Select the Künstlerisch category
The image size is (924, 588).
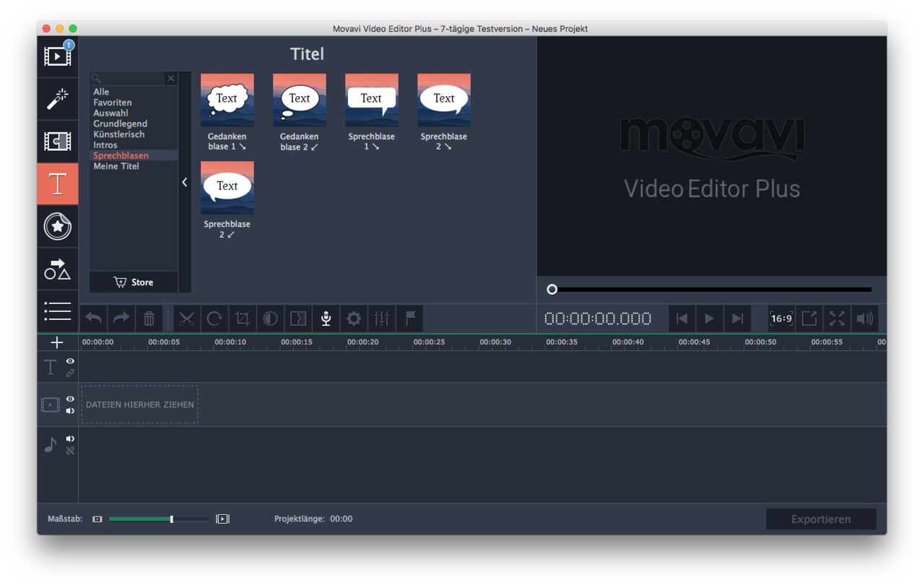pyautogui.click(x=119, y=134)
